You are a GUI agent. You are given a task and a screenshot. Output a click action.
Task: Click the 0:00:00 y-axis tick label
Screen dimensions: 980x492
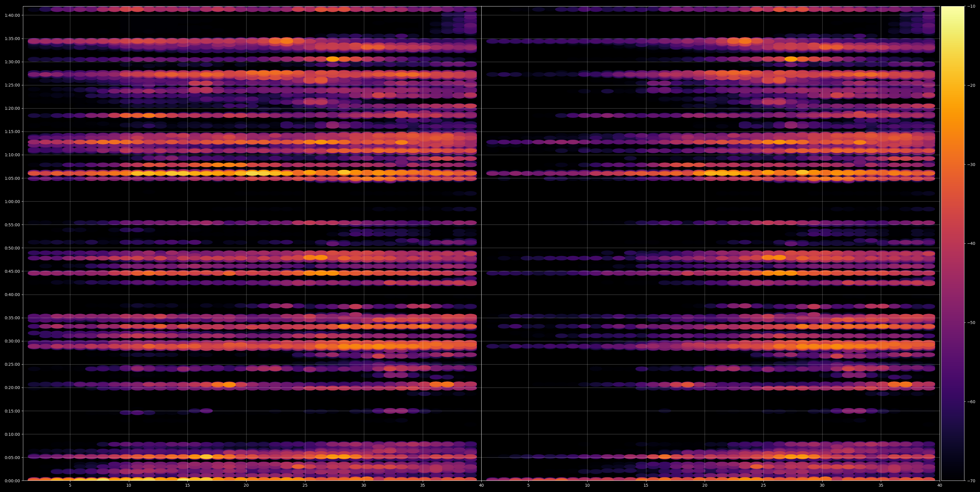pos(12,481)
